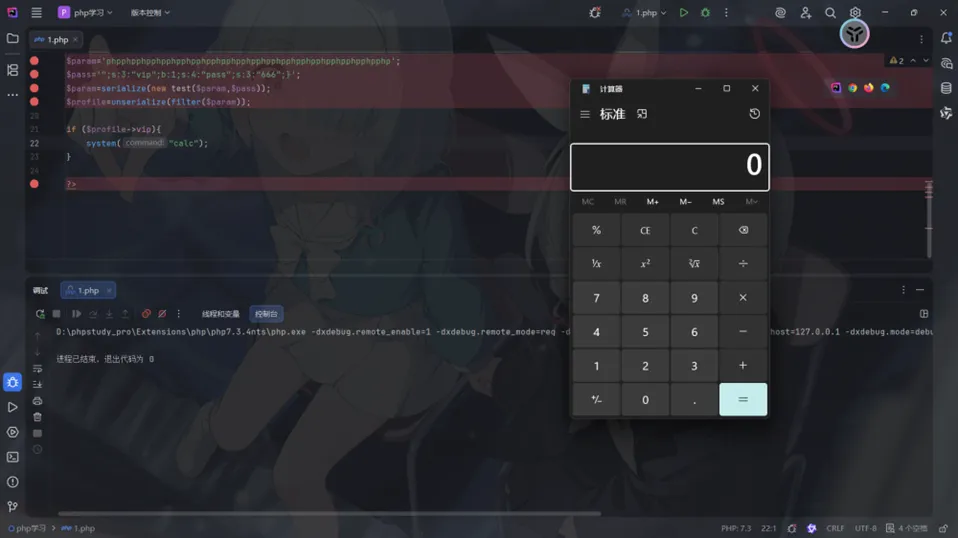Screen dimensions: 958x538
Task: Open IDE settings gear icon
Action: pyautogui.click(x=855, y=12)
